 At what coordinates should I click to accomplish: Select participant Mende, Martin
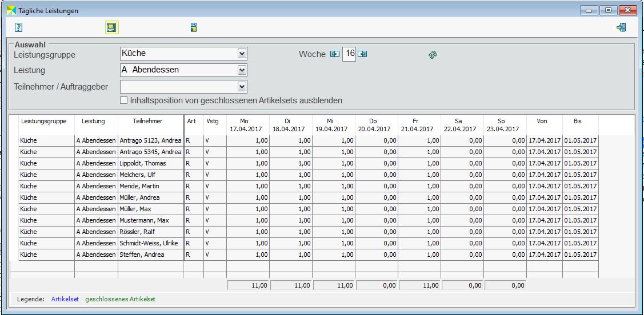click(151, 186)
